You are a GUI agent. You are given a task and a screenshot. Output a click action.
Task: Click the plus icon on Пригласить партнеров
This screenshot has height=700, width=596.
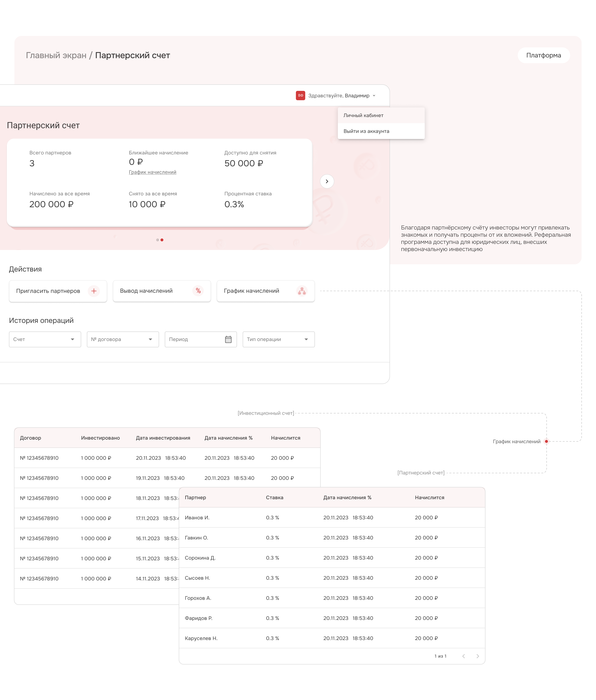tap(94, 291)
